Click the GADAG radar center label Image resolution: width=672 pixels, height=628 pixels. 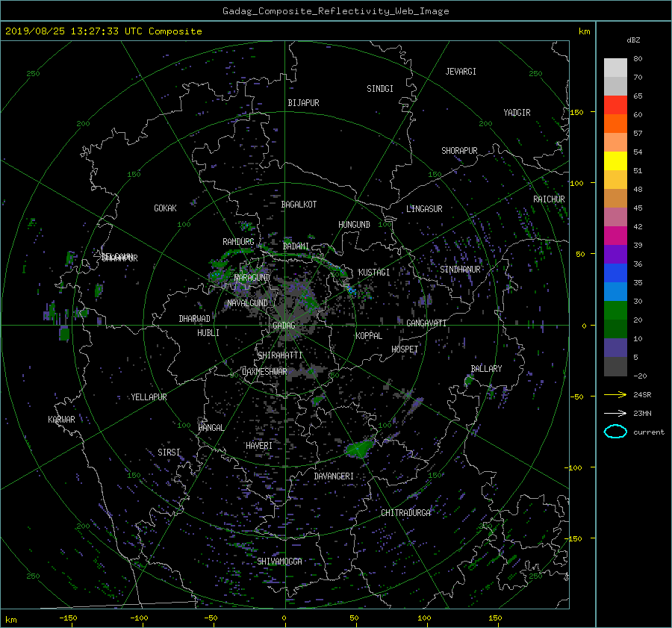pos(284,326)
